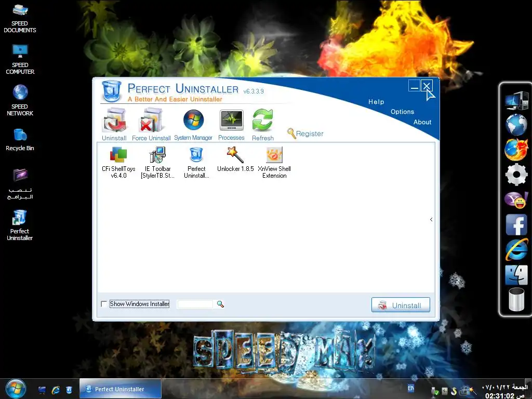The height and width of the screenshot is (399, 532).
Task: Click Show Desktop quick launch icon
Action: click(42, 390)
